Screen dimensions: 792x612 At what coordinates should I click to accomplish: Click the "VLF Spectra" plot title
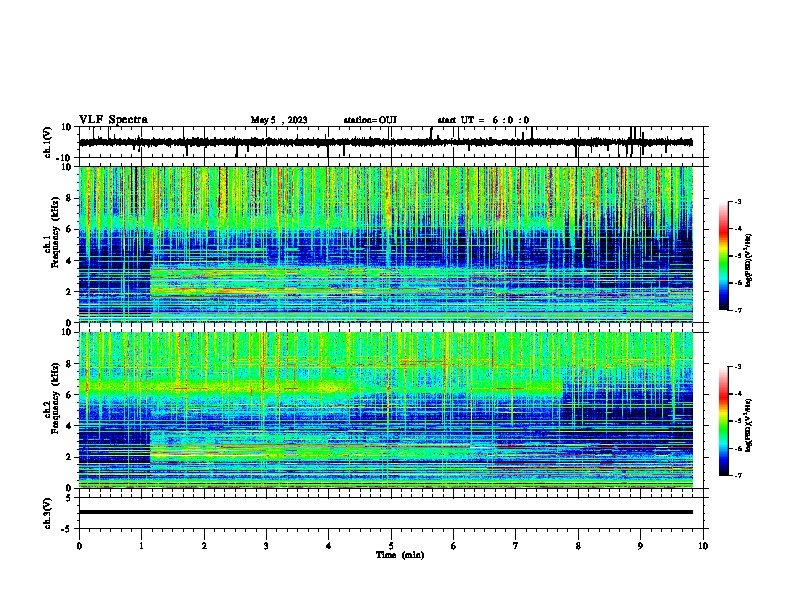pyautogui.click(x=113, y=120)
